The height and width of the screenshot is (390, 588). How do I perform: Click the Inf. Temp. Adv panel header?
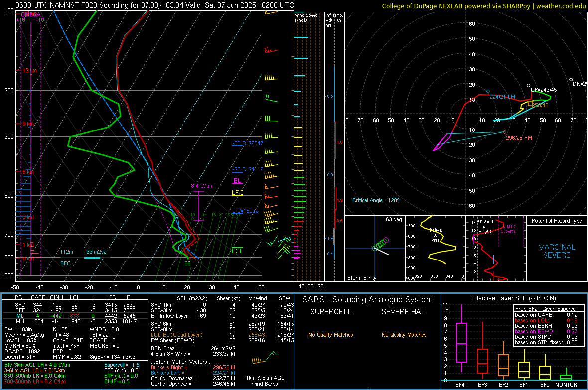pos(334,20)
